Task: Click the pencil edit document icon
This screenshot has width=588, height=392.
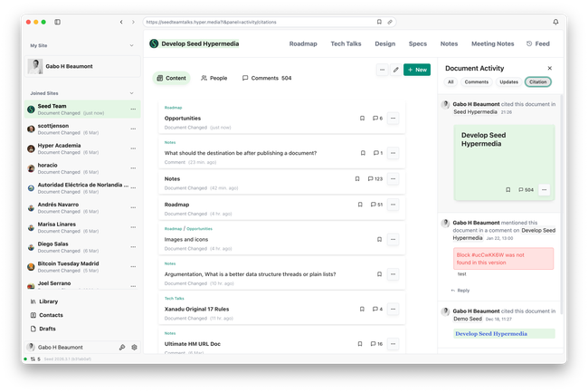Action: pos(395,69)
